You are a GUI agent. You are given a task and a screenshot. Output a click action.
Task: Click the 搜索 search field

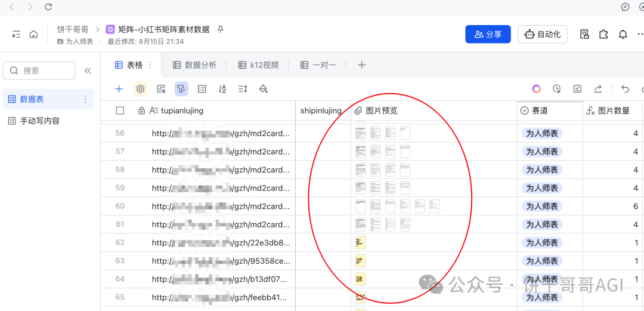pos(39,71)
